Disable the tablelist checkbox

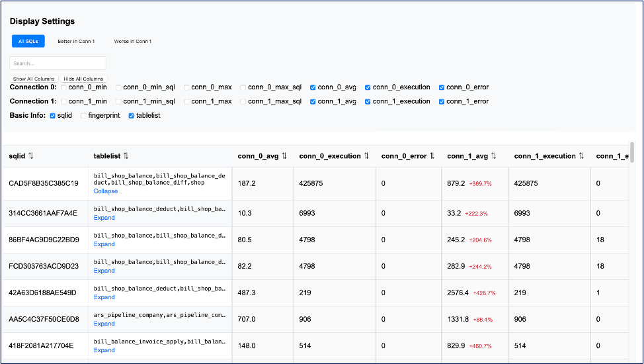131,116
